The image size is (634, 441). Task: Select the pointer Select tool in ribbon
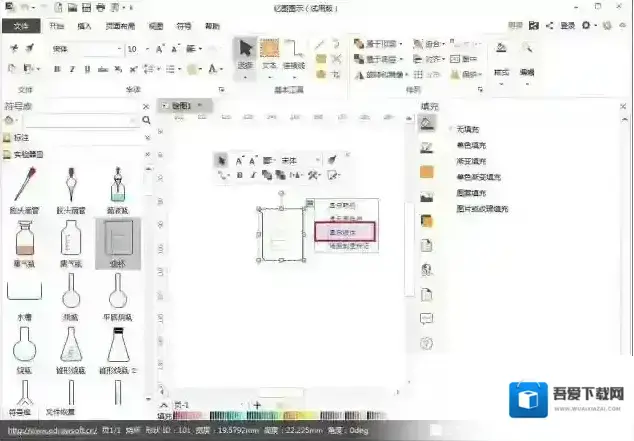tap(245, 54)
